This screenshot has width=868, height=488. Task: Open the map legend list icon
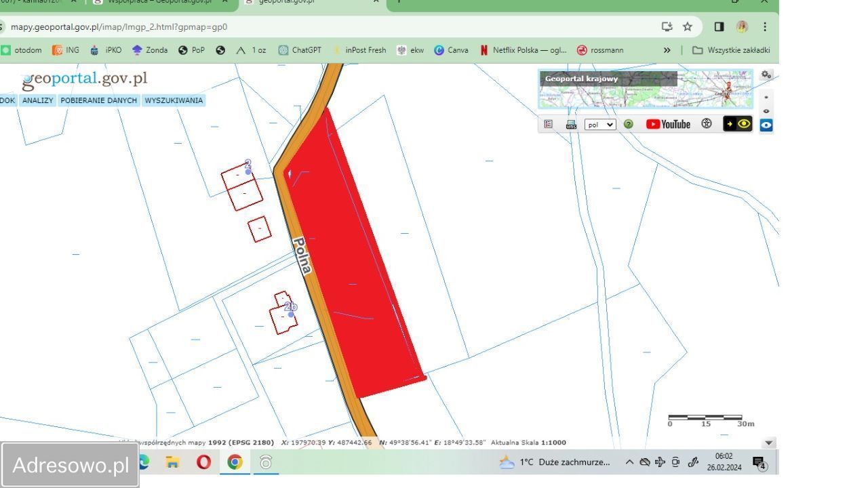point(549,124)
